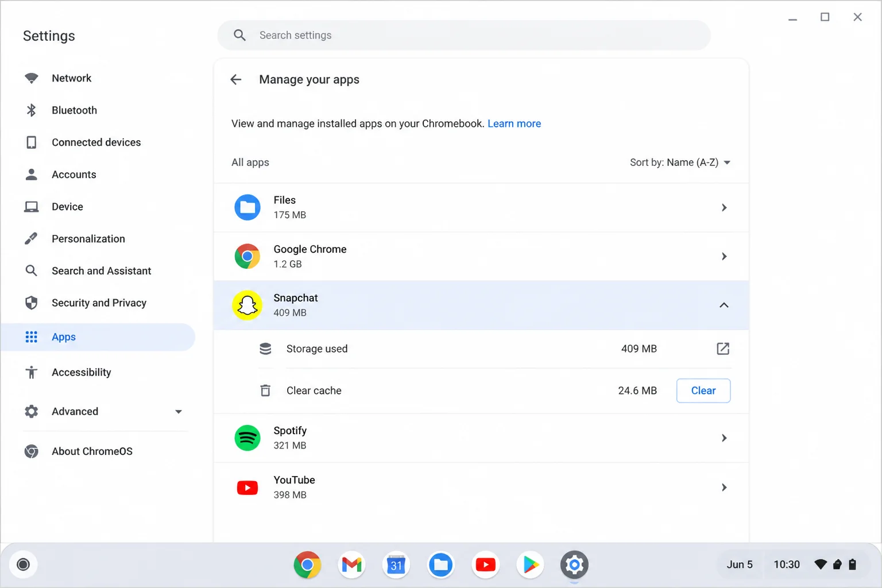Click the 24.6 MB cache size value
The image size is (882, 588).
(637, 390)
